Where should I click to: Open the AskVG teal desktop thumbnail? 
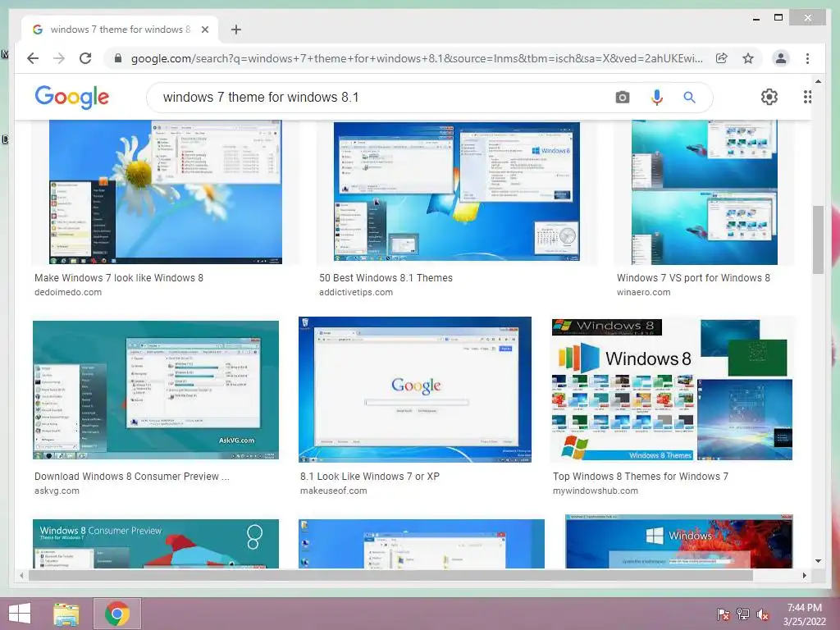[x=155, y=390]
